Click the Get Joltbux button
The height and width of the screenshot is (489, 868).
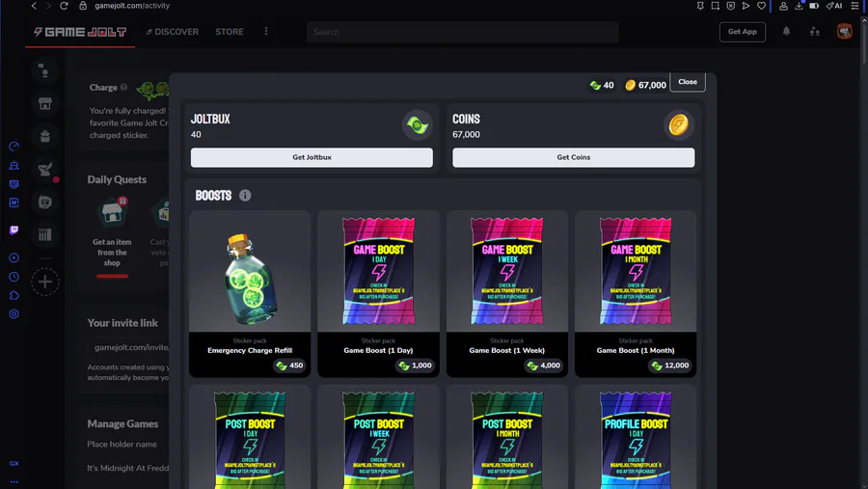coord(312,157)
